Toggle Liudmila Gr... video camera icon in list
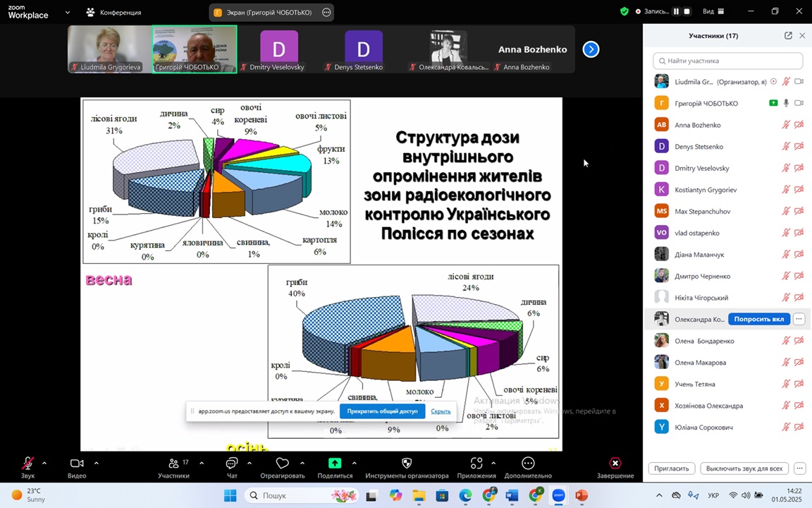The height and width of the screenshot is (508, 812). pyautogui.click(x=799, y=81)
